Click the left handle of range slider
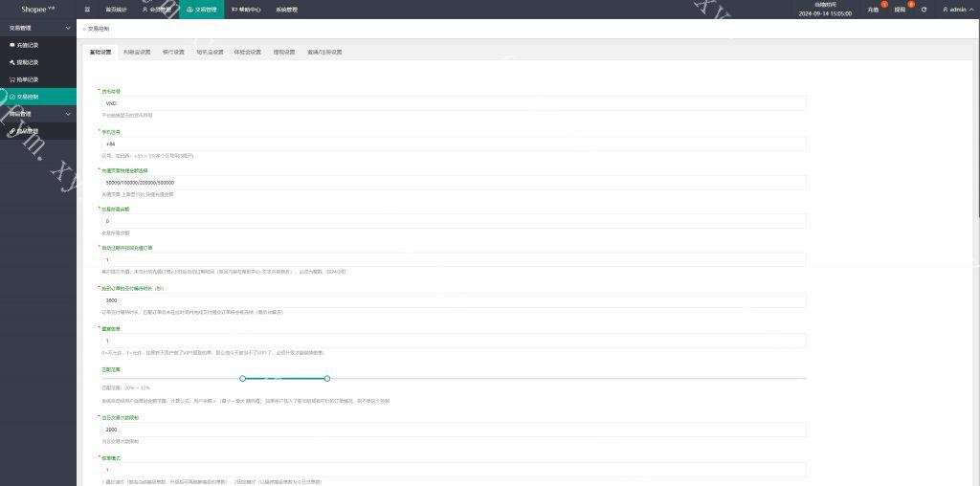Viewport: 980px width, 486px height. coord(242,379)
